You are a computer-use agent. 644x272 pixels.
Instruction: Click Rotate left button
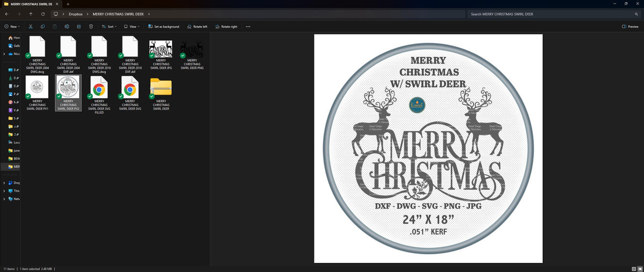click(x=197, y=26)
